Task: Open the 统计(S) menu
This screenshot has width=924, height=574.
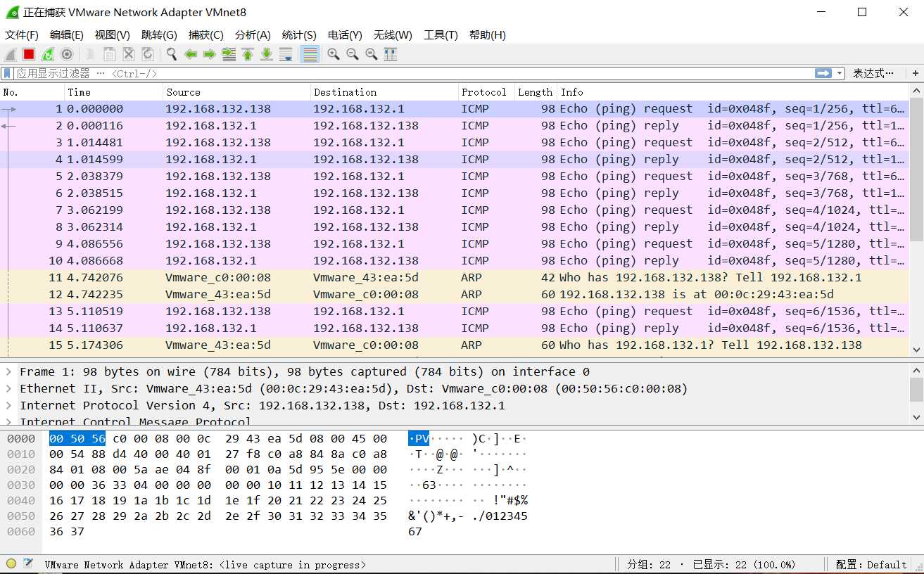Action: click(299, 34)
